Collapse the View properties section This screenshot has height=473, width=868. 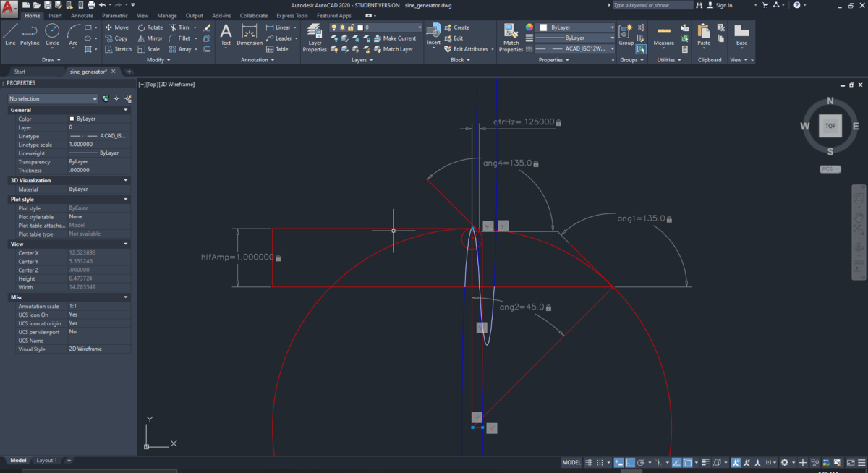[x=126, y=244]
